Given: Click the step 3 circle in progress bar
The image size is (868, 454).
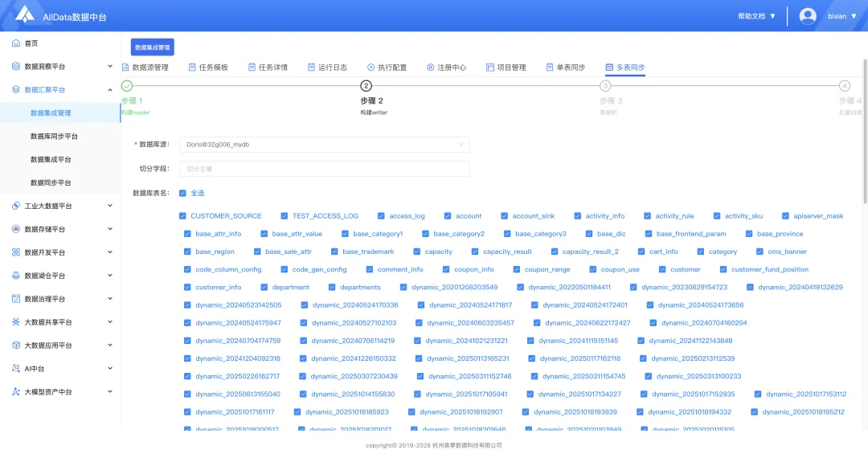Looking at the screenshot, I should tap(605, 86).
